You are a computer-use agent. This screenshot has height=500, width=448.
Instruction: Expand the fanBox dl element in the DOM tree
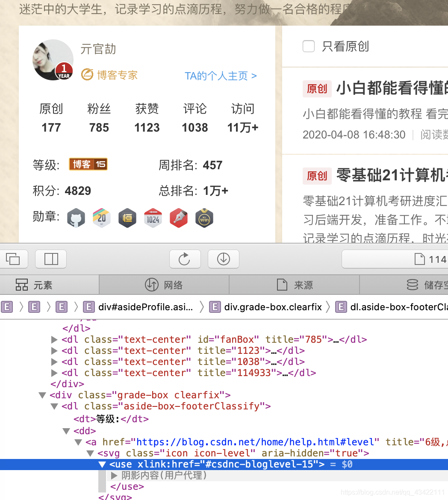[54, 339]
